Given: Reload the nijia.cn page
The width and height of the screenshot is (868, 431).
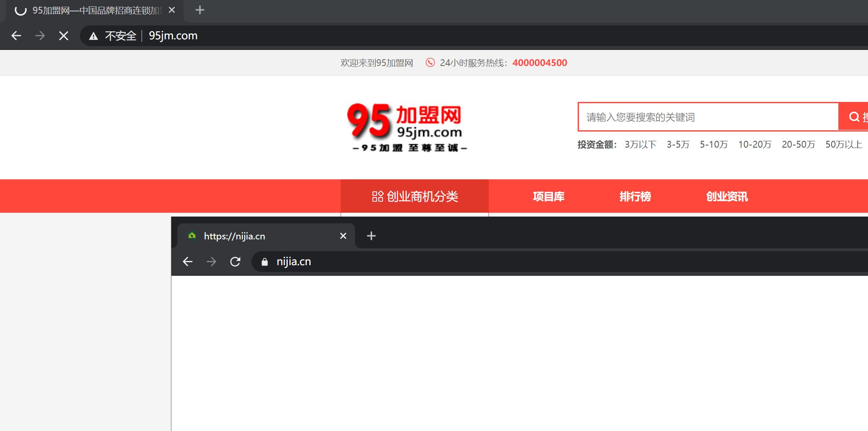Looking at the screenshot, I should (235, 262).
